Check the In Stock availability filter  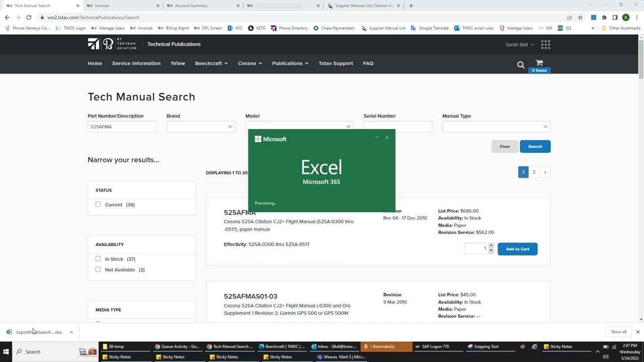[98, 259]
